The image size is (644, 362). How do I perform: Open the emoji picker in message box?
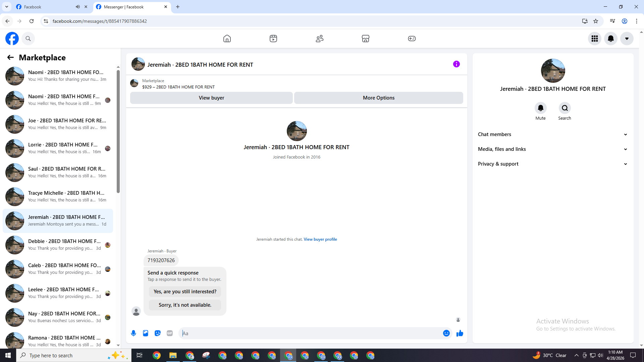tap(446, 333)
